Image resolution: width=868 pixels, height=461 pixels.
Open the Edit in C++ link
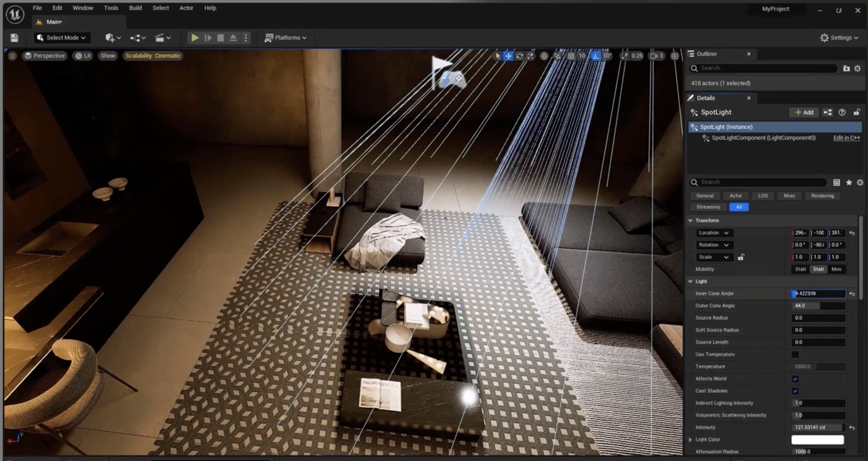846,138
